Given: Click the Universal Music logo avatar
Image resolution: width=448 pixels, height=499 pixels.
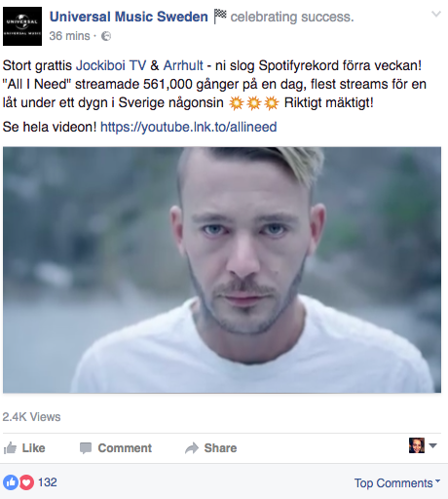Looking at the screenshot, I should coord(22,26).
